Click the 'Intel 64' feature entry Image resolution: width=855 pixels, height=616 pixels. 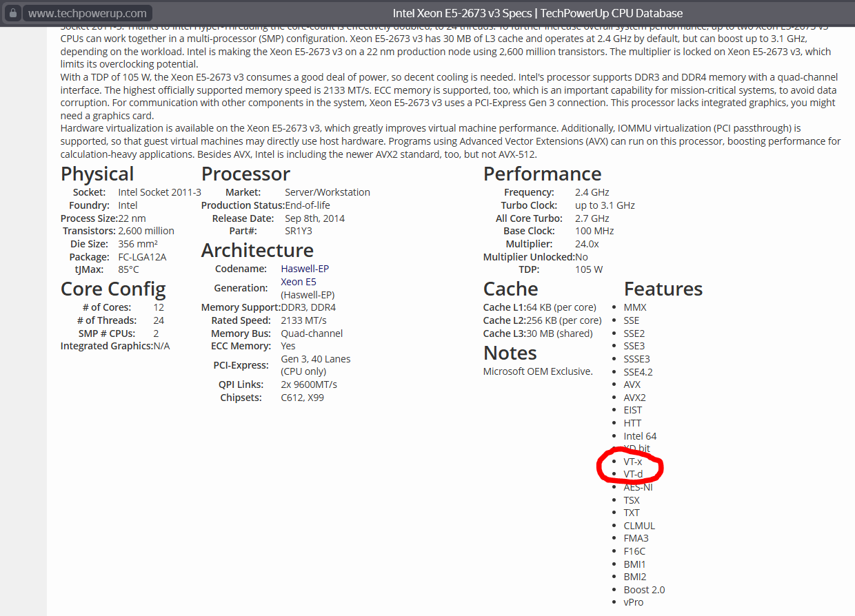[x=640, y=436]
